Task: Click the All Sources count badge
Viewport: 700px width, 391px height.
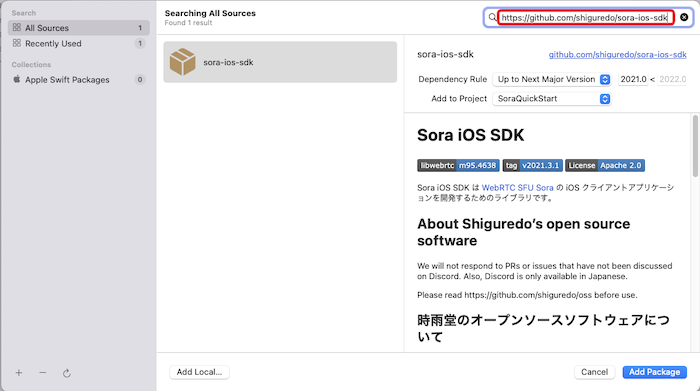Action: [x=140, y=28]
